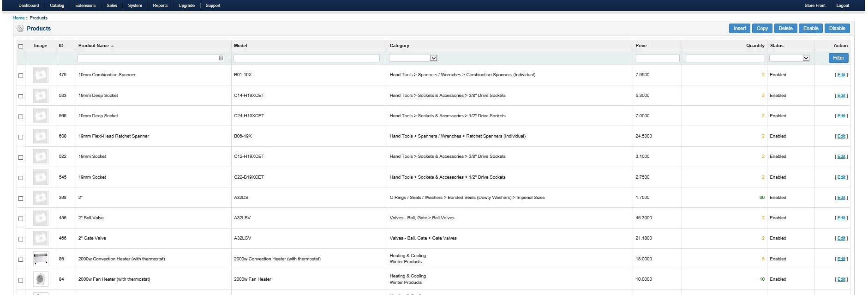
Task: Open the Extensions menu in top bar
Action: (x=85, y=6)
